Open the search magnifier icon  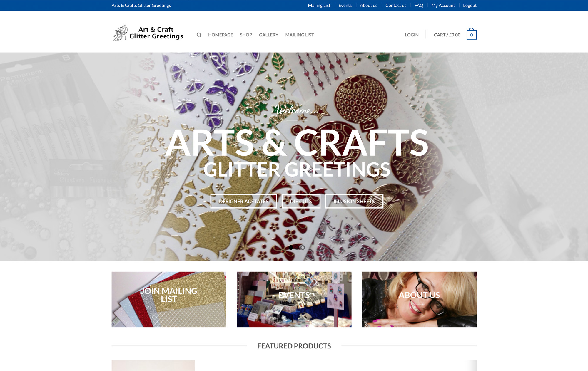(x=199, y=35)
